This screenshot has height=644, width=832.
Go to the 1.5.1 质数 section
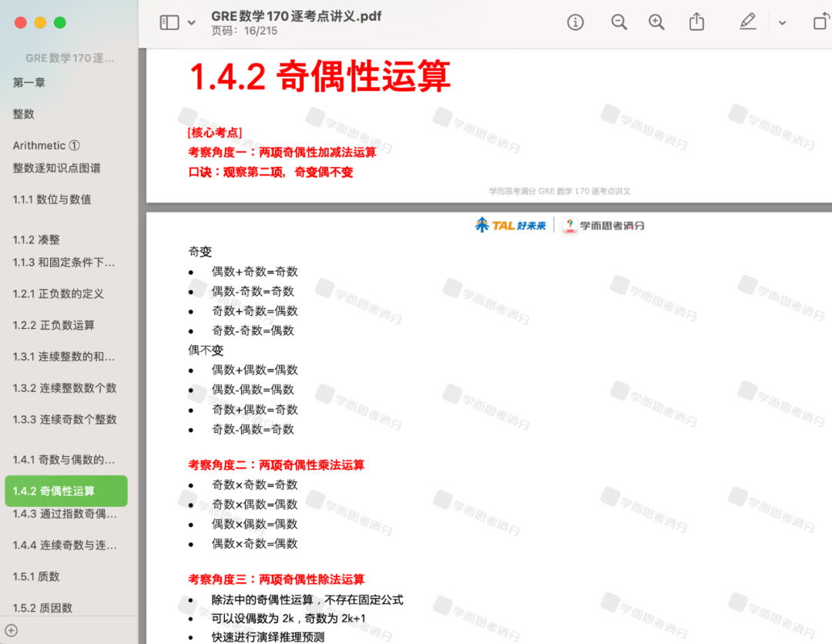pos(36,576)
